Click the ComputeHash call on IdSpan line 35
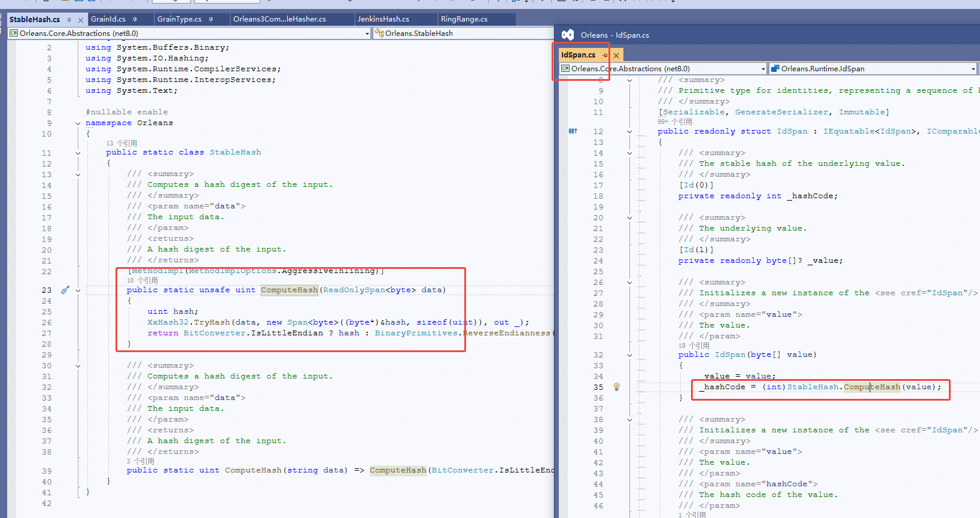This screenshot has width=980, height=518. 872,387
